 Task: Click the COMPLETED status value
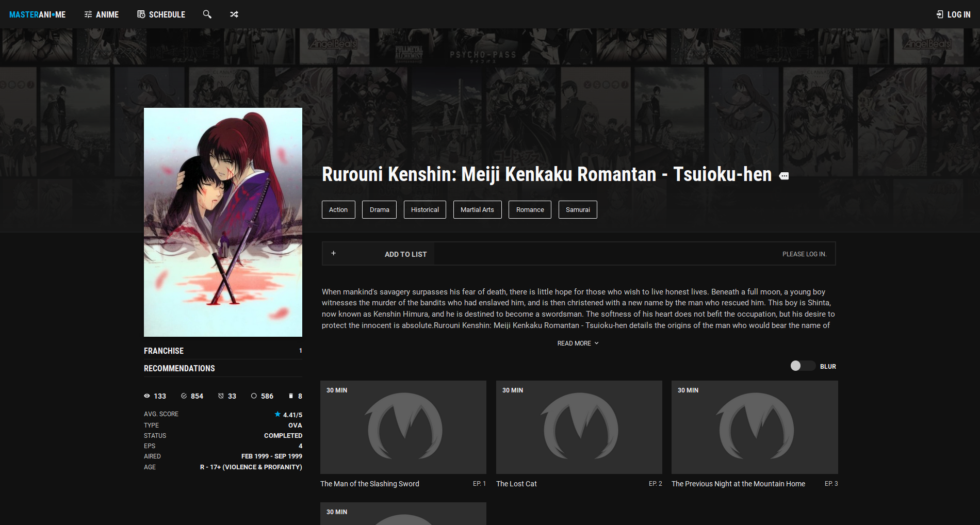click(x=283, y=436)
